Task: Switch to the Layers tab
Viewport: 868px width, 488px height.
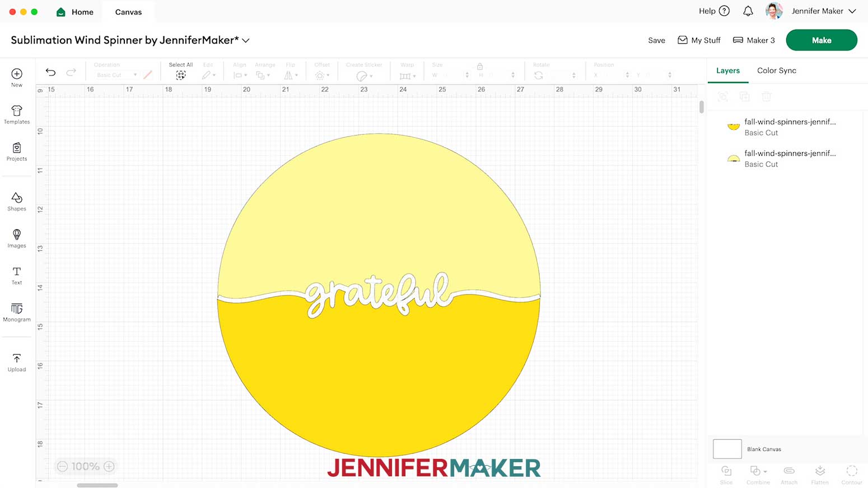Action: (x=728, y=71)
